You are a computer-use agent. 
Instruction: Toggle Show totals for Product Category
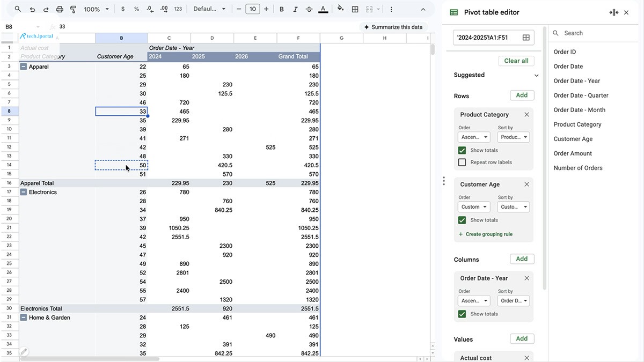pyautogui.click(x=462, y=150)
